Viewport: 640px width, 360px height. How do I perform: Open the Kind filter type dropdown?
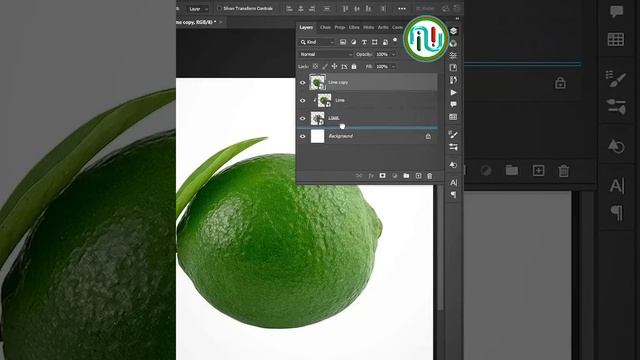pyautogui.click(x=317, y=42)
